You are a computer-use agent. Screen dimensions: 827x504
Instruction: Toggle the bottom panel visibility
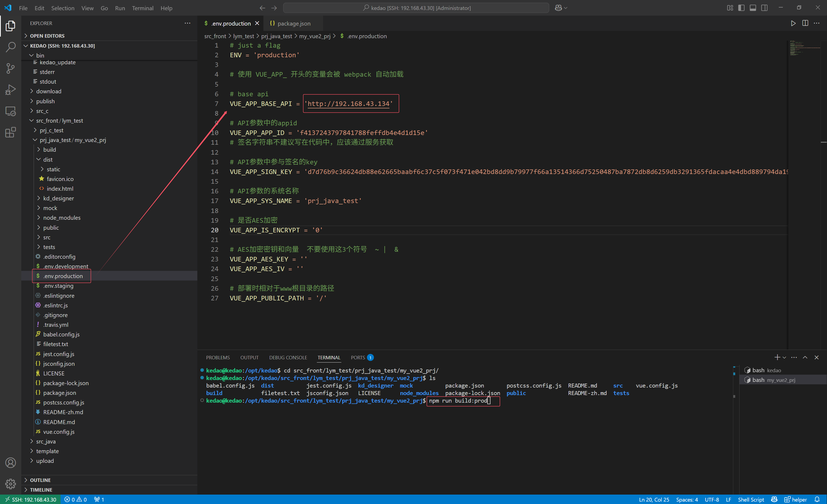click(753, 8)
